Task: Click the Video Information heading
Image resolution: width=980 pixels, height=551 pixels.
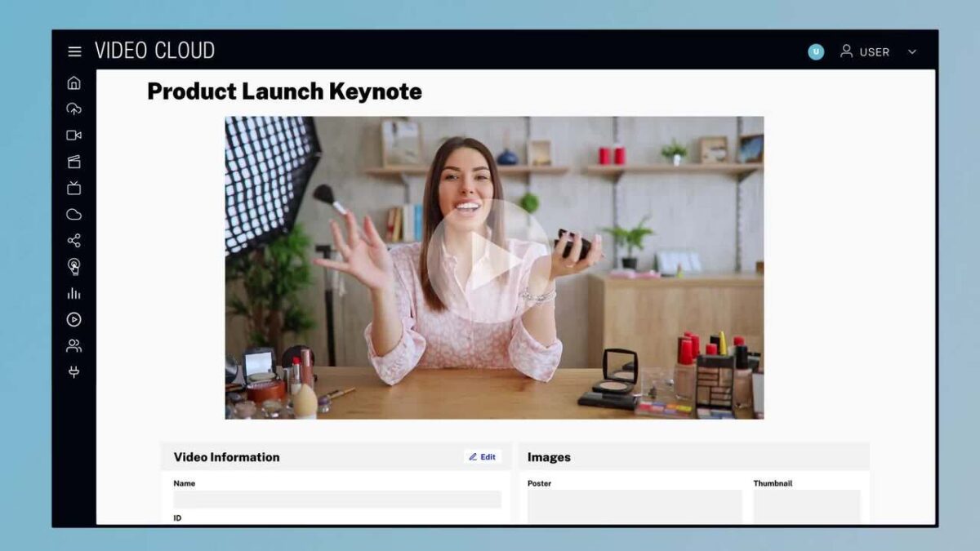Action: tap(226, 457)
